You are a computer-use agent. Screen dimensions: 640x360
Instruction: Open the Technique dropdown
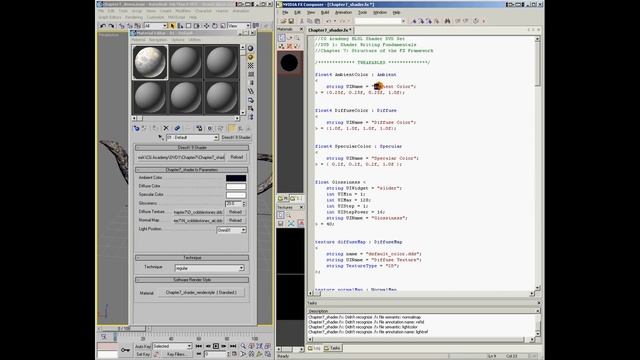[241, 268]
